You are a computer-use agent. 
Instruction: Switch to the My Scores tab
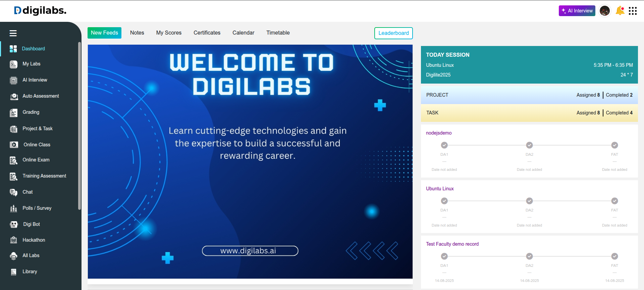(x=169, y=33)
